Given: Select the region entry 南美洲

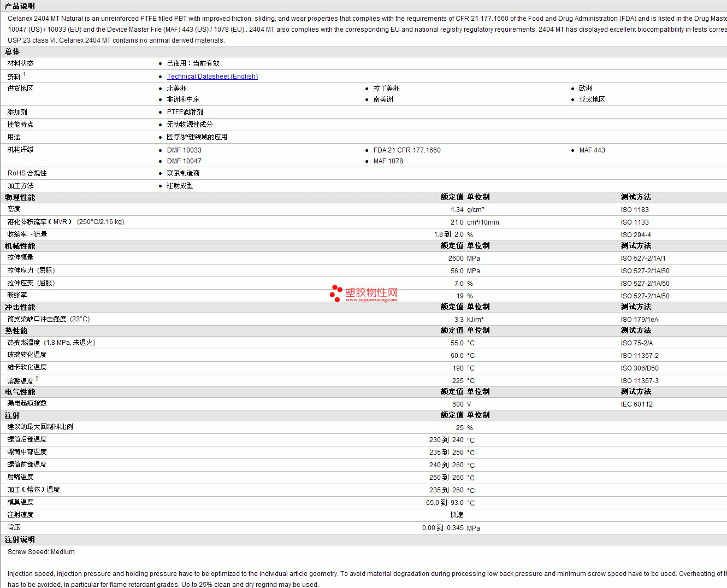Looking at the screenshot, I should click(x=383, y=99).
